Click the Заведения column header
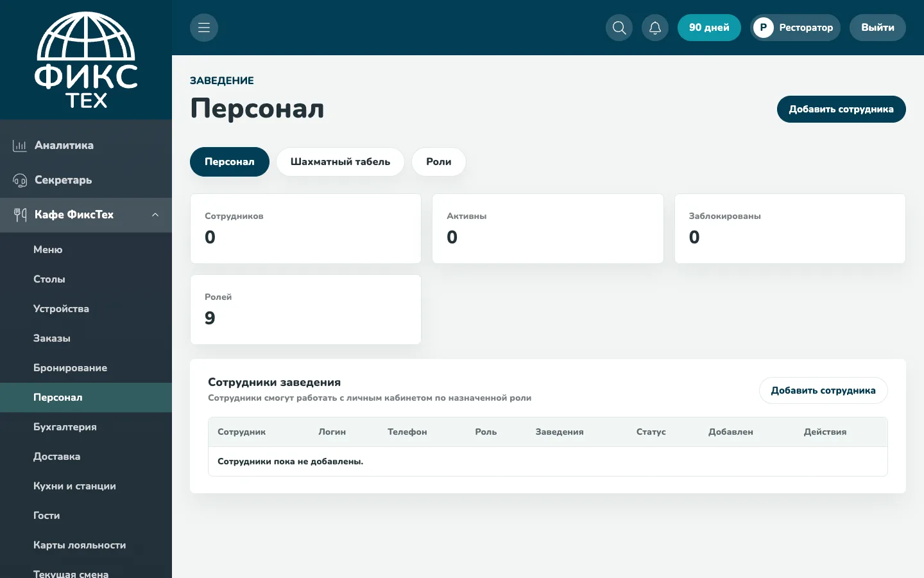924x578 pixels. point(560,432)
